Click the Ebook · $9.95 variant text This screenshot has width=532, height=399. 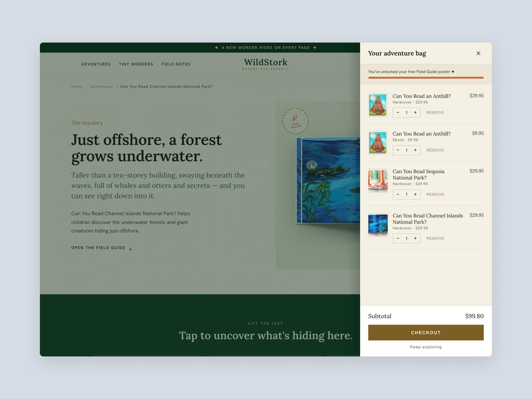pyautogui.click(x=405, y=140)
